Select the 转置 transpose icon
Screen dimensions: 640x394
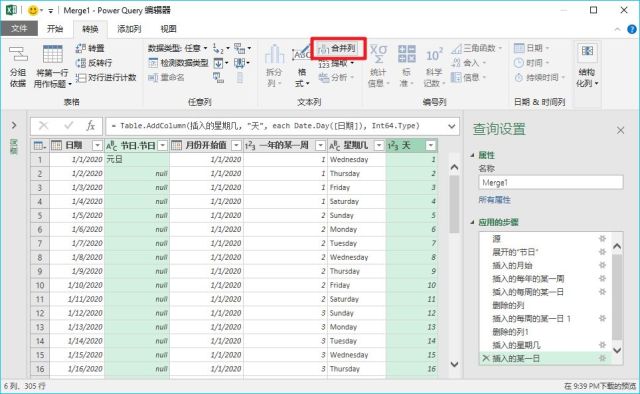coord(81,48)
